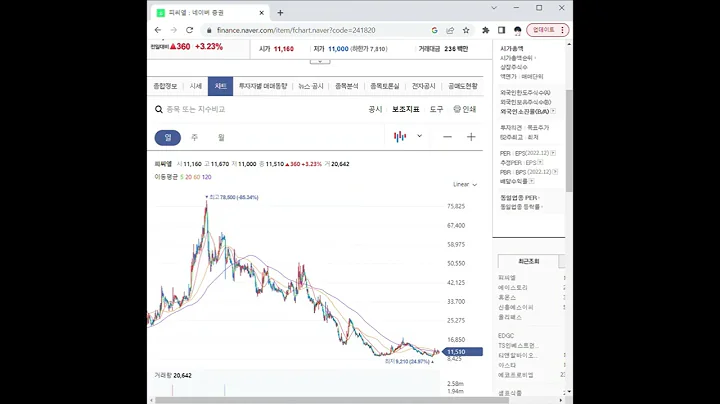The image size is (720, 404).
Task: Click the page vertical scrollbar
Action: point(569,140)
